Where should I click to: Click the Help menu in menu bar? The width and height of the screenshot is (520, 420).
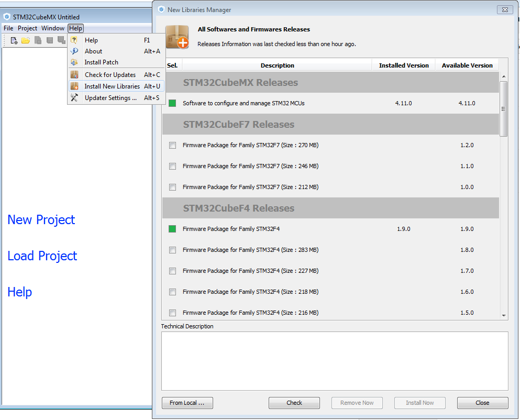[x=75, y=28]
